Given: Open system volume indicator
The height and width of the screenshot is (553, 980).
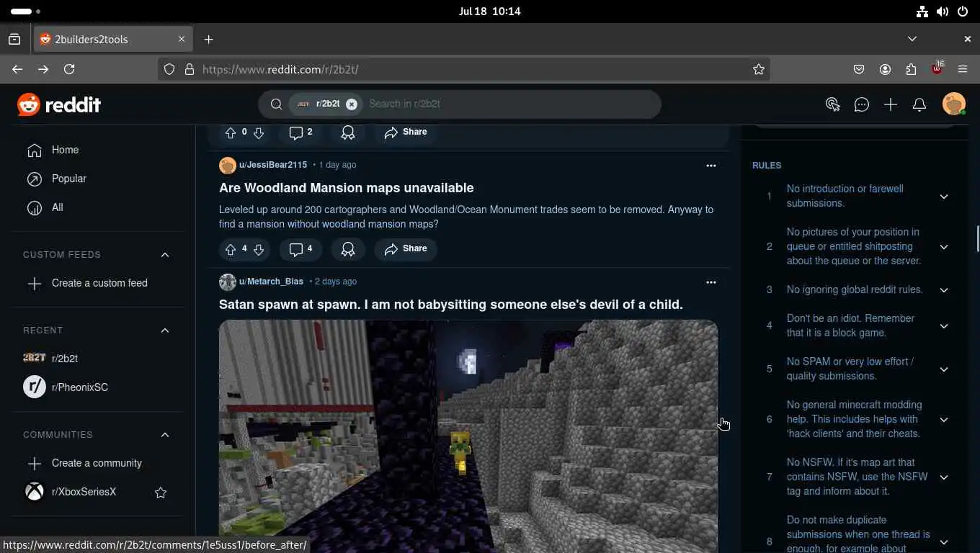Looking at the screenshot, I should tap(943, 12).
